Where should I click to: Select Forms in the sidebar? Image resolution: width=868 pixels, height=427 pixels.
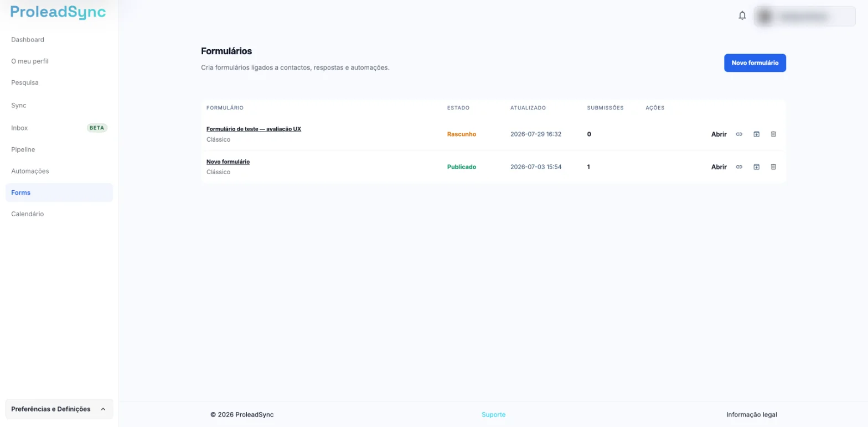[x=59, y=192]
